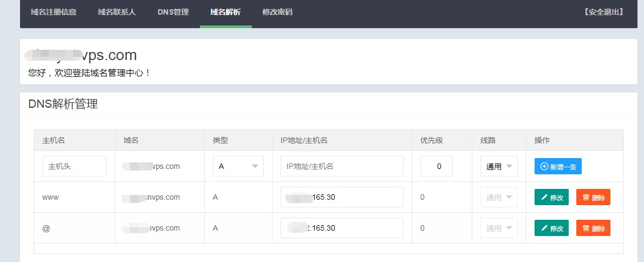Image resolution: width=644 pixels, height=262 pixels.
Task: Click the trash icon in @ row
Action: click(x=586, y=228)
